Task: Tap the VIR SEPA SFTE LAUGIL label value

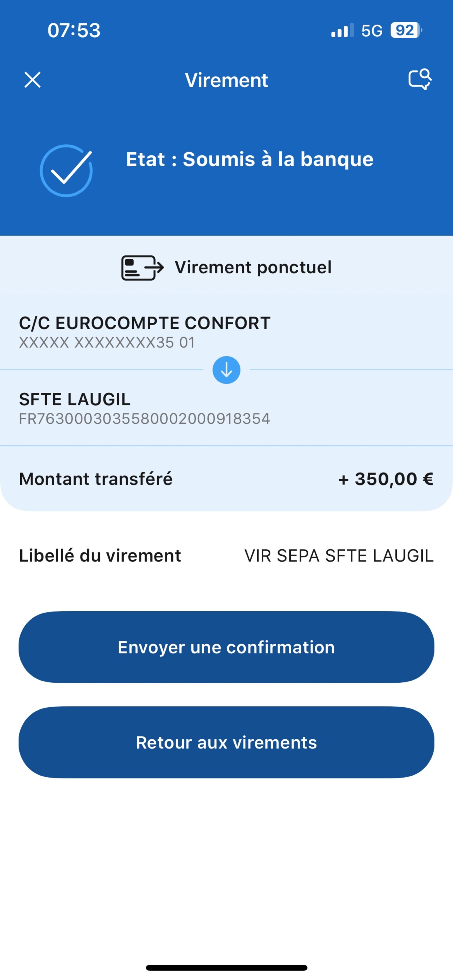Action: coord(339,556)
